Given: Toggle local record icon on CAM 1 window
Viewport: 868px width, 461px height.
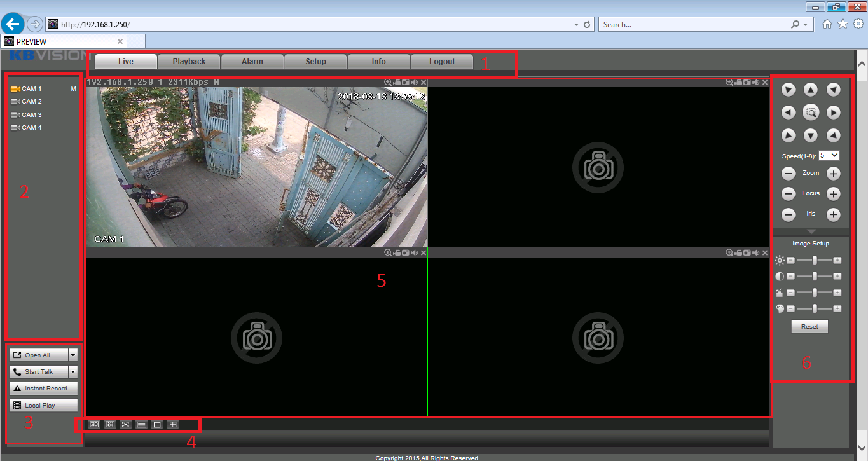Looking at the screenshot, I should coord(397,83).
